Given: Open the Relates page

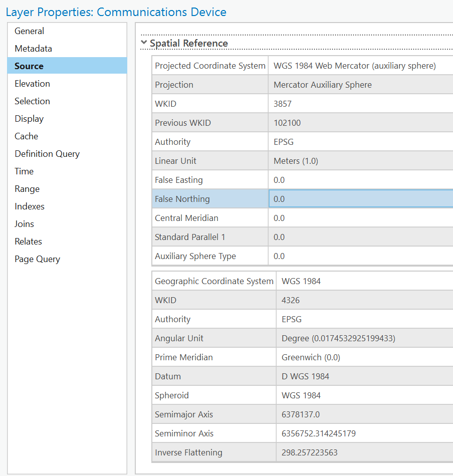Looking at the screenshot, I should pos(28,241).
